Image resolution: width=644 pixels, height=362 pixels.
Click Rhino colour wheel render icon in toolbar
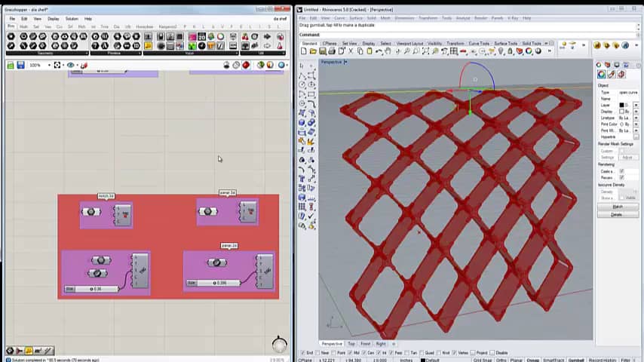click(529, 51)
